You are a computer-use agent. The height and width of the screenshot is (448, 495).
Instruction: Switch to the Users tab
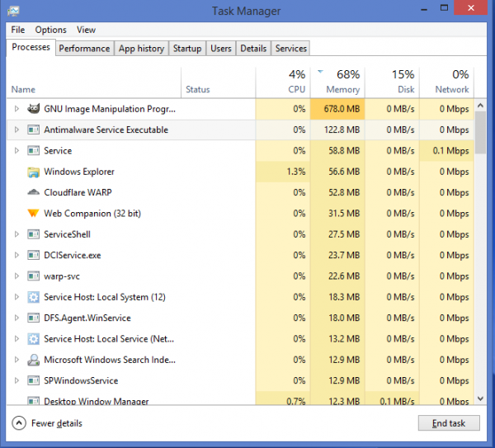(x=221, y=49)
